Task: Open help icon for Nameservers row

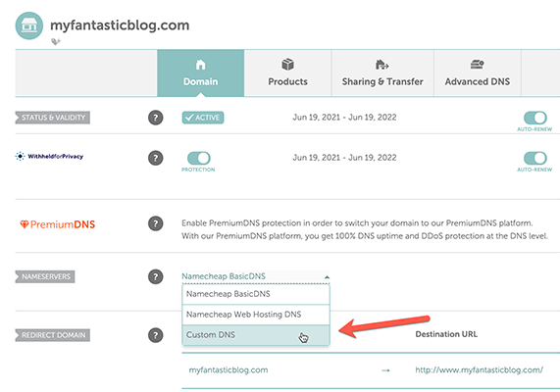Action: [155, 276]
